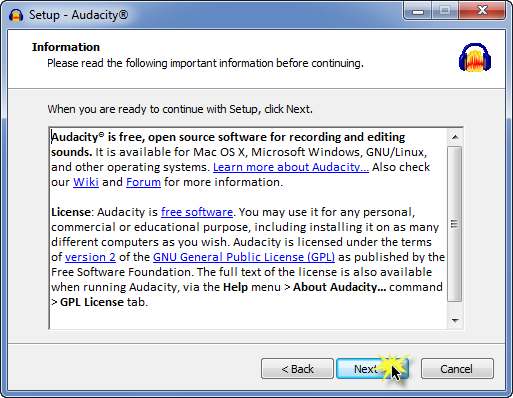
Task: Click the large Audacity logo in header
Action: click(x=475, y=57)
